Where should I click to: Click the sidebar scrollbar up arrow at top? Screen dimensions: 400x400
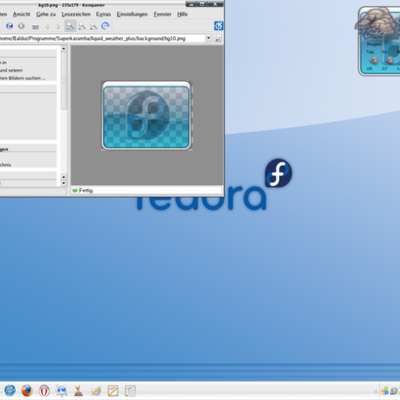click(x=64, y=49)
